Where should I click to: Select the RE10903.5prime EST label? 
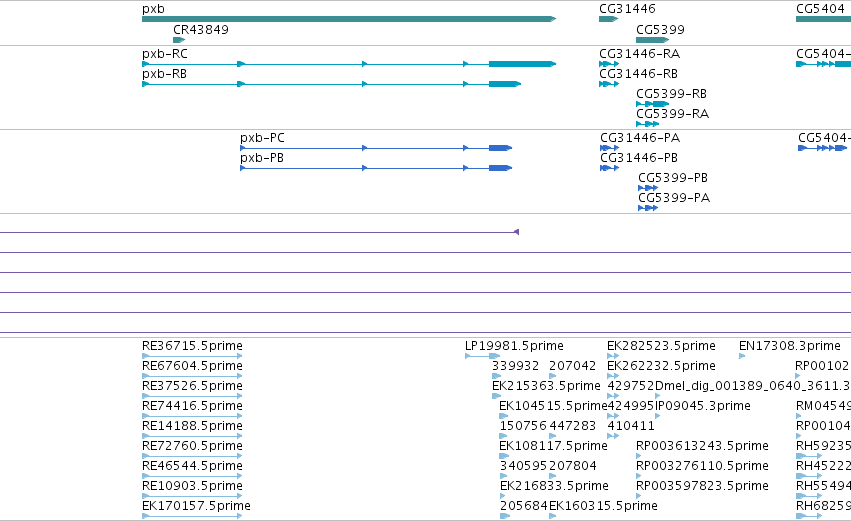[x=192, y=486]
